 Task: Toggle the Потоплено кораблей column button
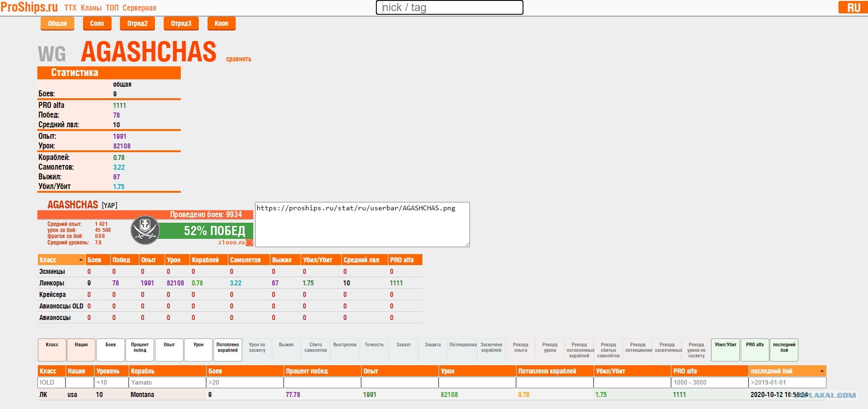click(228, 350)
